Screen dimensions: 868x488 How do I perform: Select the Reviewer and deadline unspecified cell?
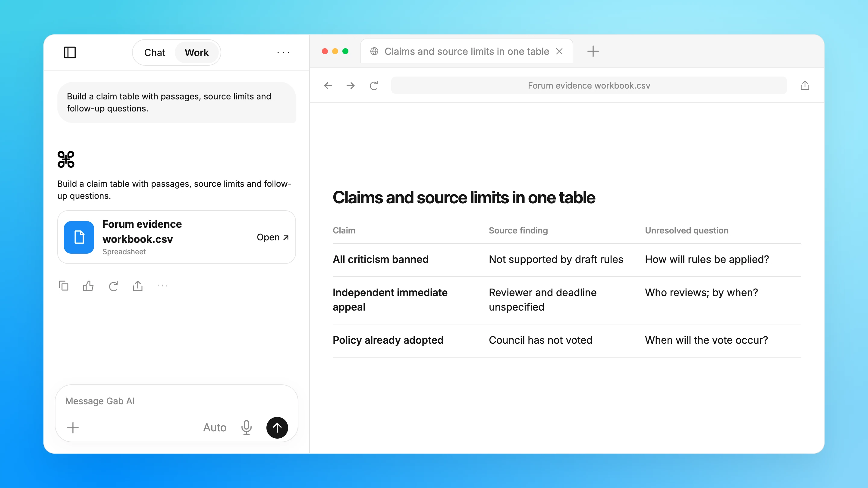542,300
